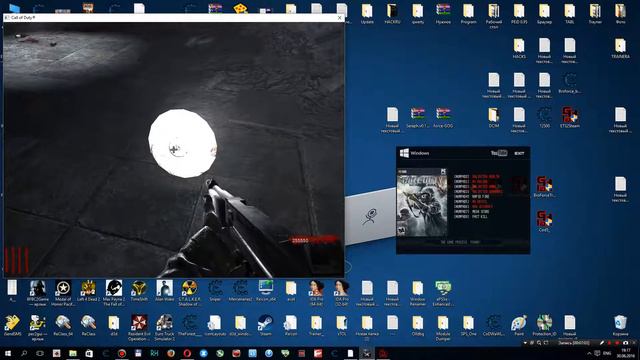Launch the Medal of Honor shortcut
Viewport: 640px width, 360px height.
point(63,293)
